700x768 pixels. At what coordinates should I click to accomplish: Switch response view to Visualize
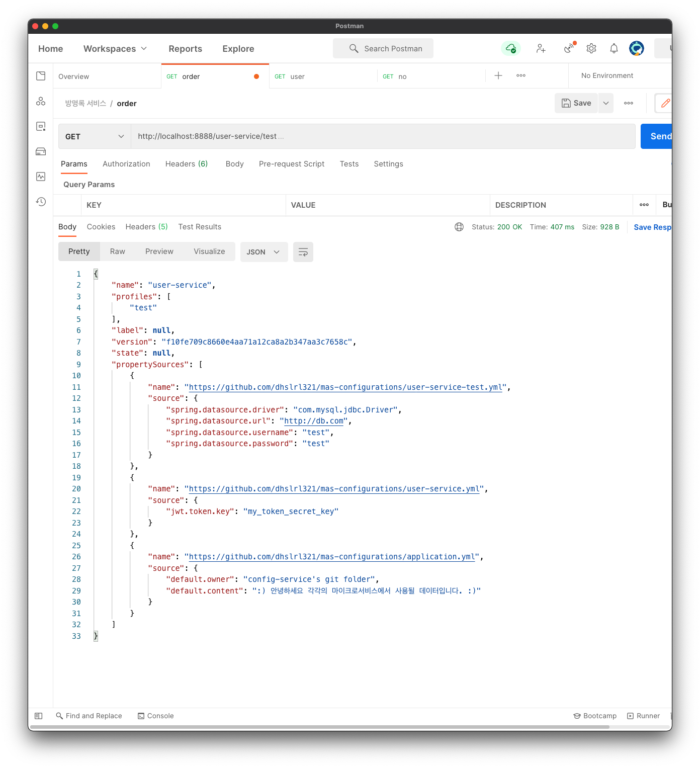[209, 251]
